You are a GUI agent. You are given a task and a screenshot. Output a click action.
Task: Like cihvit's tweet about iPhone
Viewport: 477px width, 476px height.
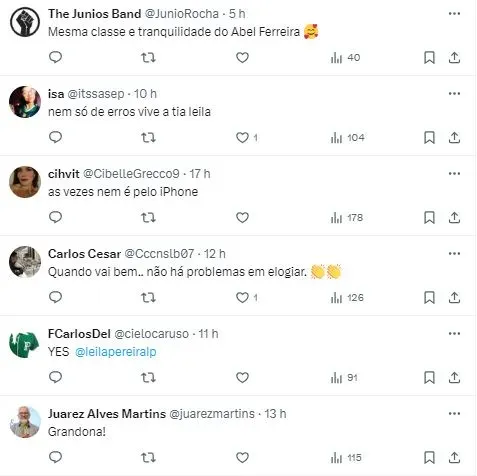point(242,217)
